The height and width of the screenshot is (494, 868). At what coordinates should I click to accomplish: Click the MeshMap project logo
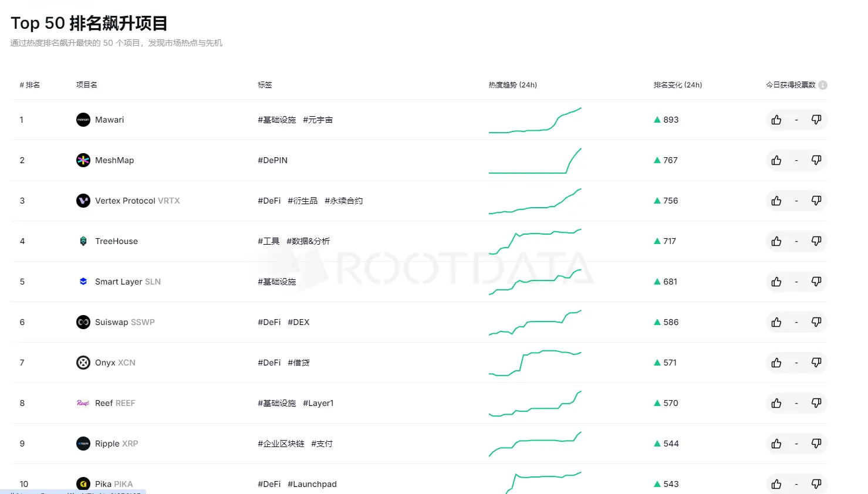(x=83, y=160)
